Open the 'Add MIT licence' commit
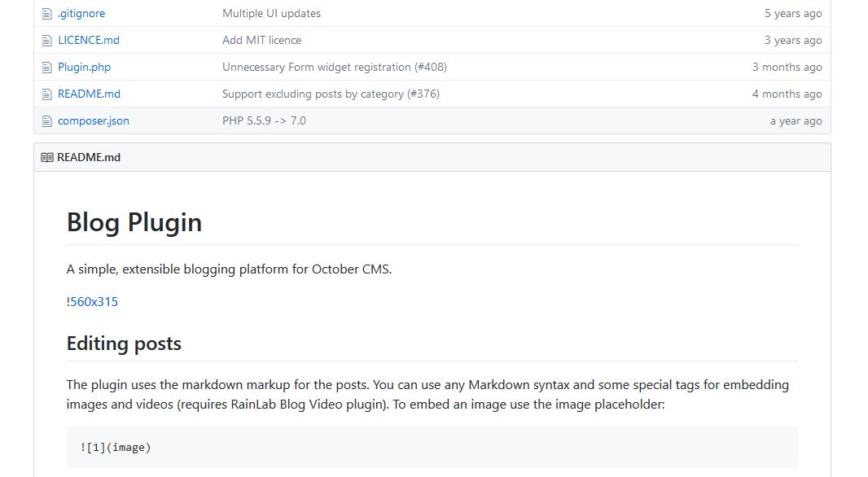868x477 pixels. [x=261, y=40]
